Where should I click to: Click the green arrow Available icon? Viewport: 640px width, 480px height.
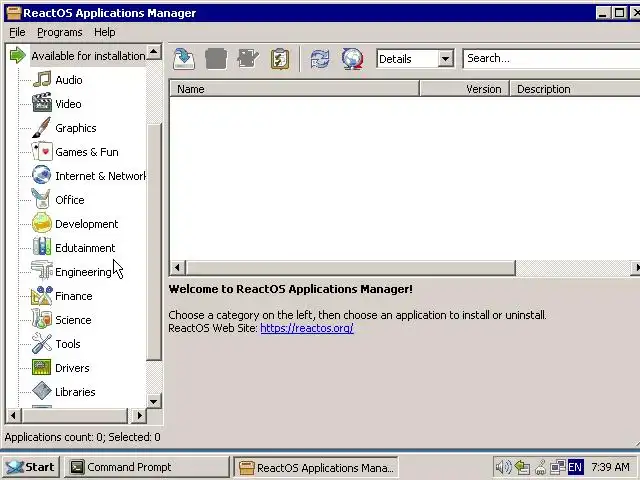pyautogui.click(x=18, y=55)
